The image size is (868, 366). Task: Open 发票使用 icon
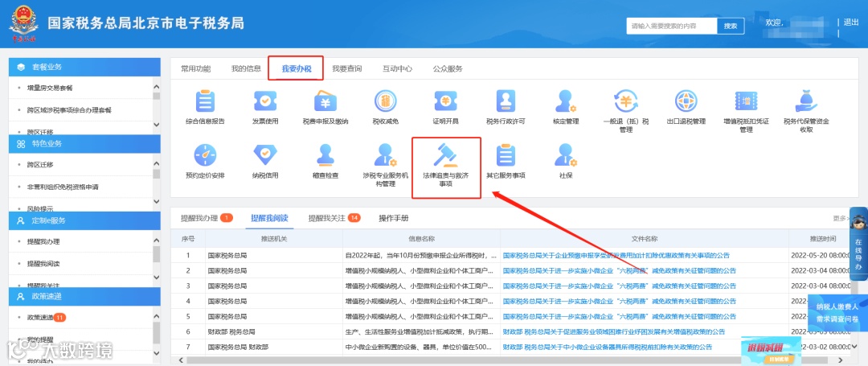click(265, 101)
